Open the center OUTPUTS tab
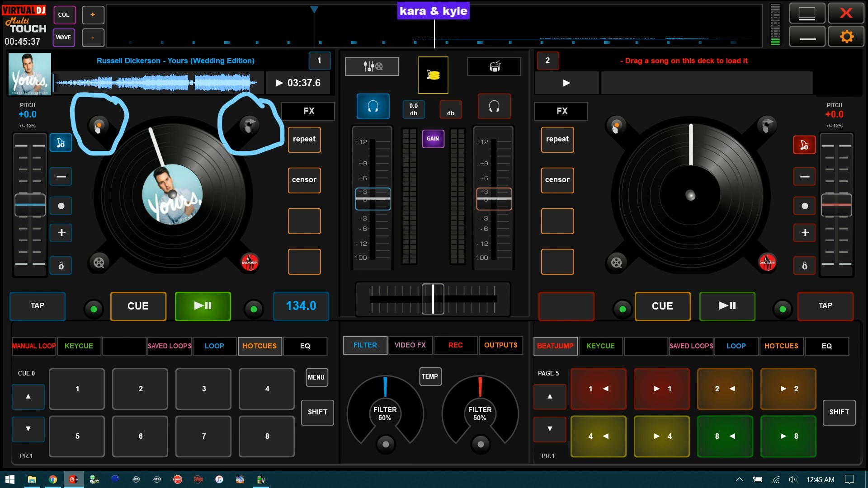Viewport: 868px width, 488px height. (x=500, y=345)
